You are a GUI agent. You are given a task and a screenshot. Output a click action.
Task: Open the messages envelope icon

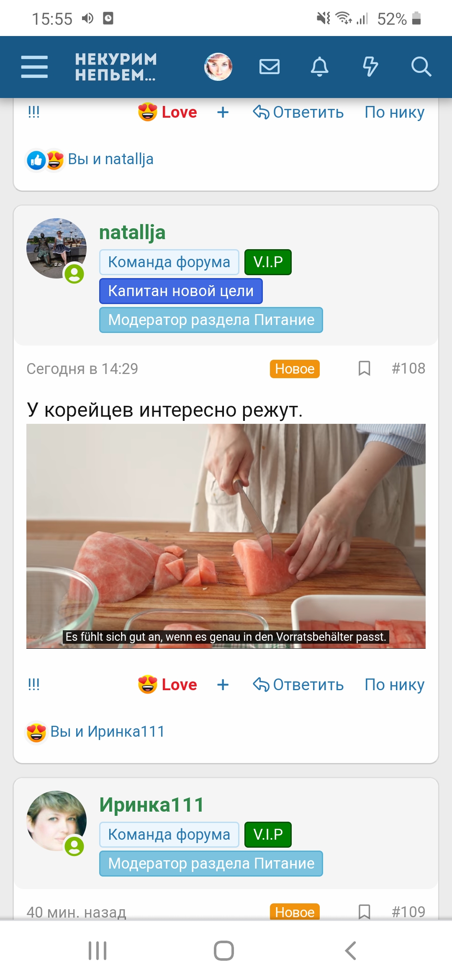[x=270, y=67]
